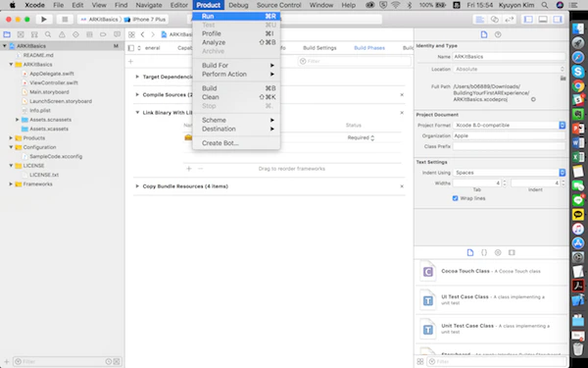Show the Quick Help inspector icon
Image resolution: width=588 pixels, height=368 pixels.
coord(498,34)
